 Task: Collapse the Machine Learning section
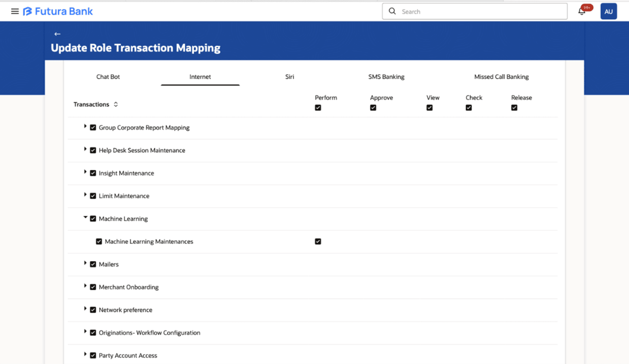coord(85,218)
